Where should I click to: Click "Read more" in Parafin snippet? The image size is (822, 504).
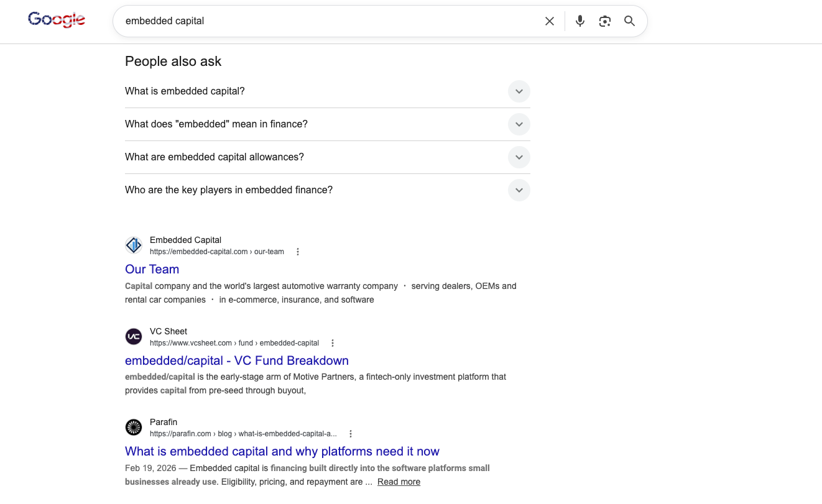click(399, 482)
